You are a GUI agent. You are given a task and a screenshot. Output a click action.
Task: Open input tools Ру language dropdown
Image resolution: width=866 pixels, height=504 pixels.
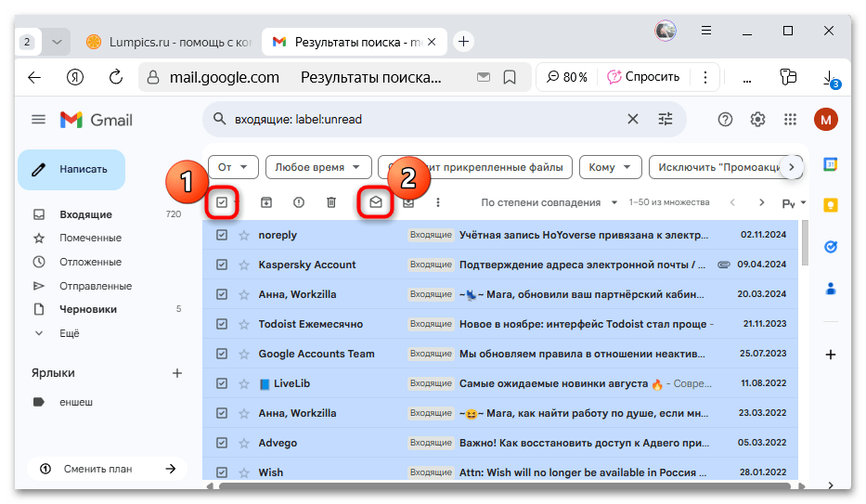[794, 203]
